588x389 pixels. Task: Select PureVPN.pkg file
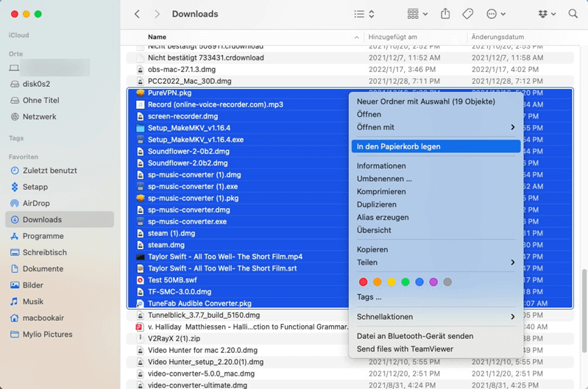pyautogui.click(x=169, y=93)
